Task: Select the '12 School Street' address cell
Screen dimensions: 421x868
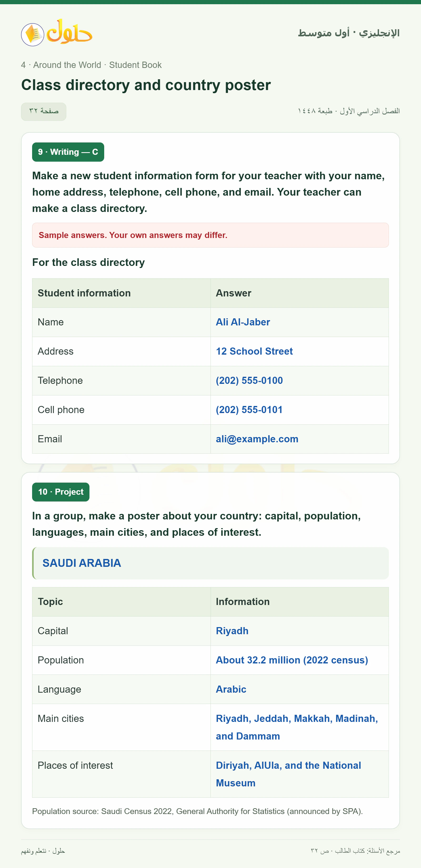Action: click(x=299, y=351)
